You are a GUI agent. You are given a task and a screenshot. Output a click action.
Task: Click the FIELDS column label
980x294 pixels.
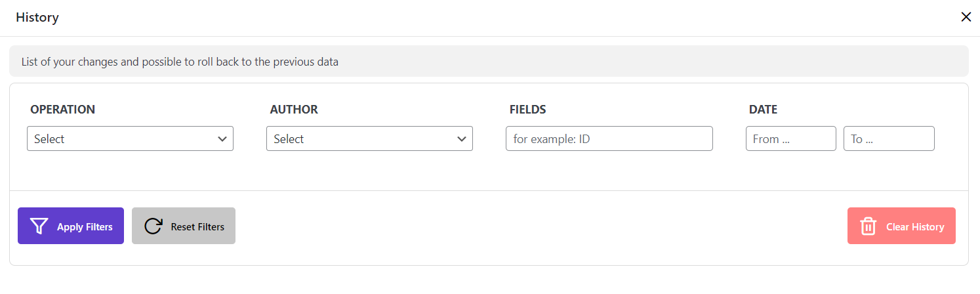[x=528, y=110]
